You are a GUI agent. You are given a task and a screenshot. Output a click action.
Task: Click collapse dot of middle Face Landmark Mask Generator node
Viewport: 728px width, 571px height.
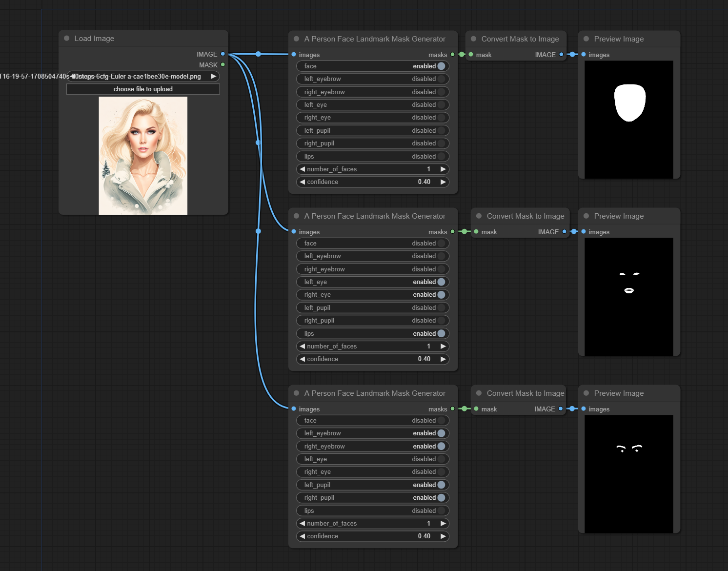pyautogui.click(x=296, y=216)
